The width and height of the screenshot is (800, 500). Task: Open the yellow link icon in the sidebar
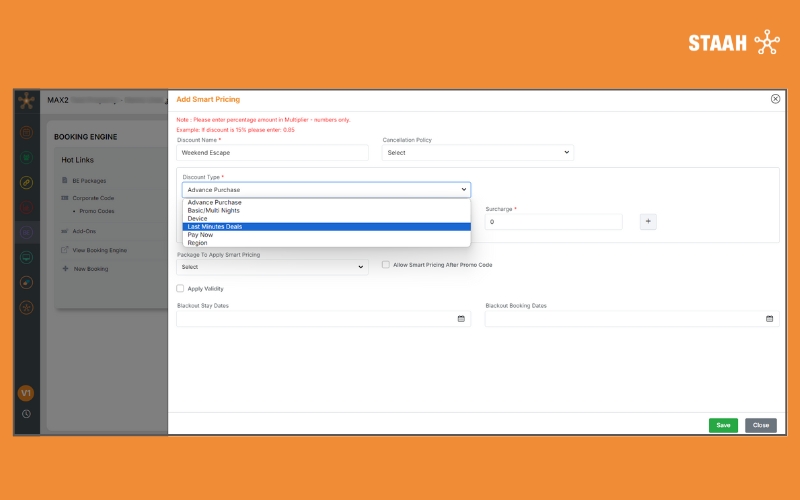click(27, 183)
